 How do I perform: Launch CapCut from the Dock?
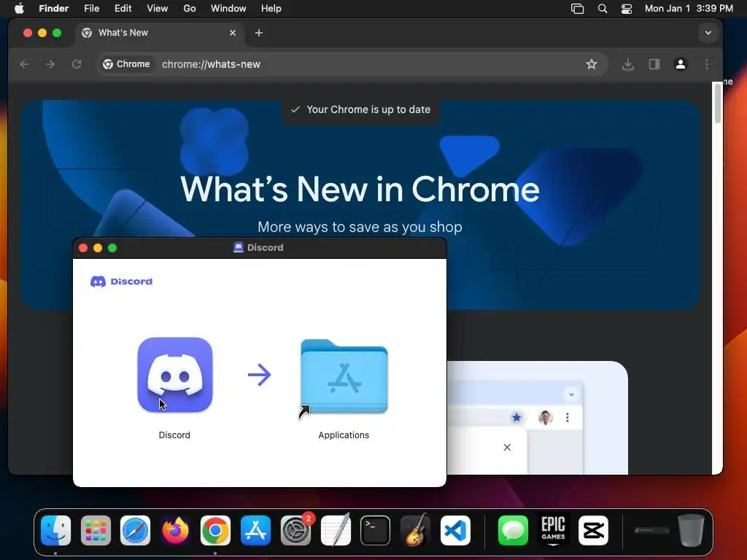[593, 530]
